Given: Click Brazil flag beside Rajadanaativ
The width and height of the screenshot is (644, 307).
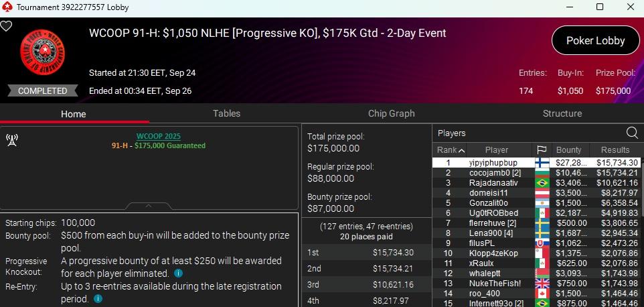Looking at the screenshot, I should pyautogui.click(x=542, y=183).
